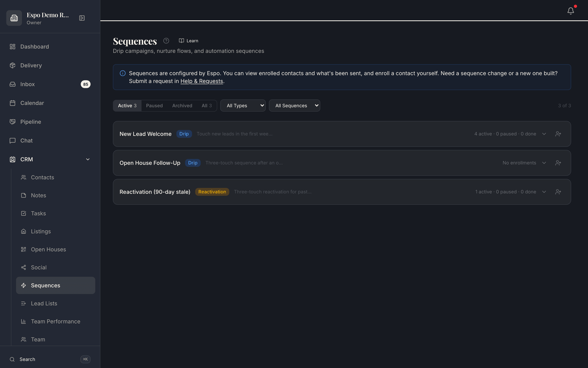Collapse the sidebar panel icon
Screen dimensions: 588x368
click(82, 18)
